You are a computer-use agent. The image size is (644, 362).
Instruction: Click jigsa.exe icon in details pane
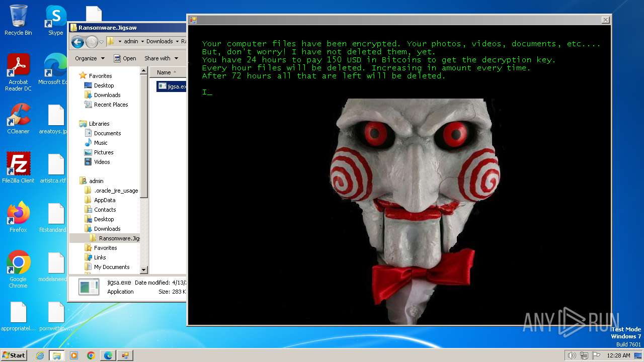click(90, 287)
